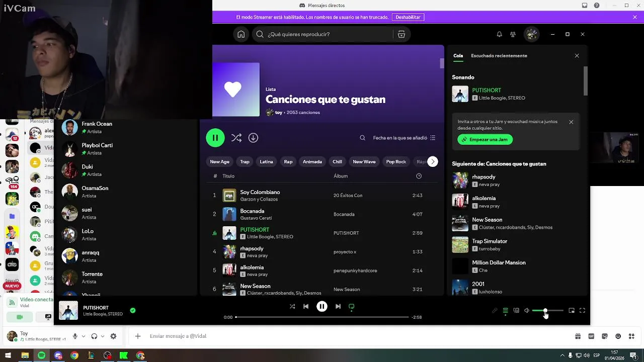644x362 pixels.
Task: Open Discord user settings gear
Action: [x=113, y=336]
